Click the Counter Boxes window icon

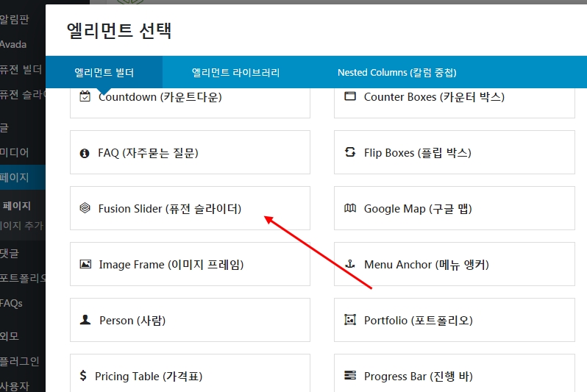coord(350,96)
